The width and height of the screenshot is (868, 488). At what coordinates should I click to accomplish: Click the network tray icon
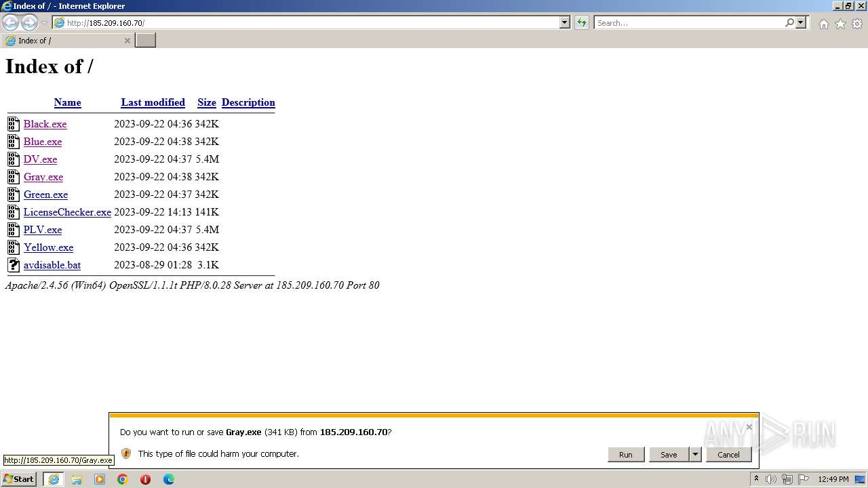(x=787, y=479)
